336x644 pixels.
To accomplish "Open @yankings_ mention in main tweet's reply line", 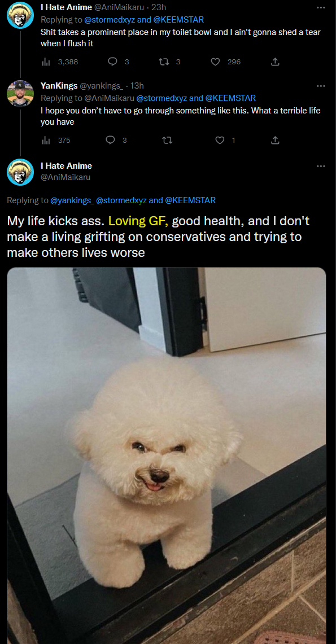I will tap(72, 200).
